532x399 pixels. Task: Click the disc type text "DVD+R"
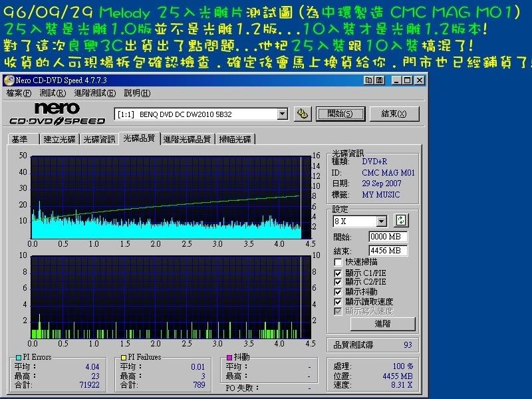pos(374,162)
